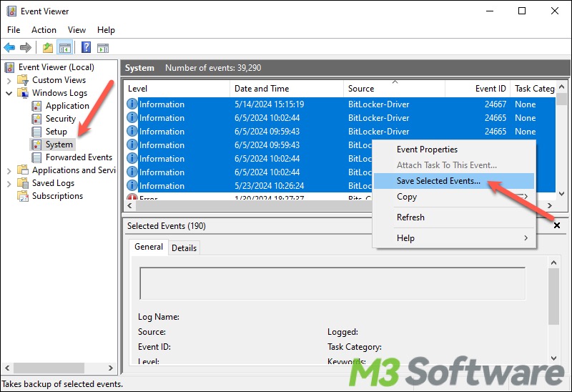Click the Forward arrow toolbar icon
572x392 pixels.
click(x=26, y=47)
